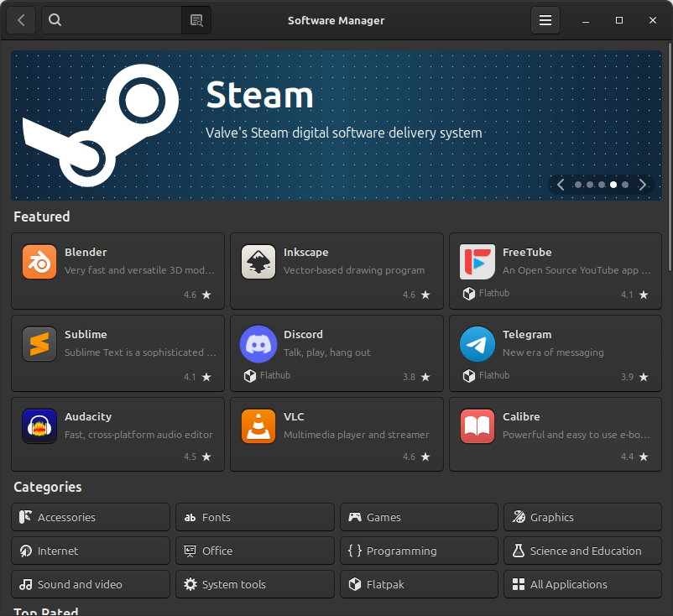Click 'New era of messaging' description
673x616 pixels.
point(553,352)
